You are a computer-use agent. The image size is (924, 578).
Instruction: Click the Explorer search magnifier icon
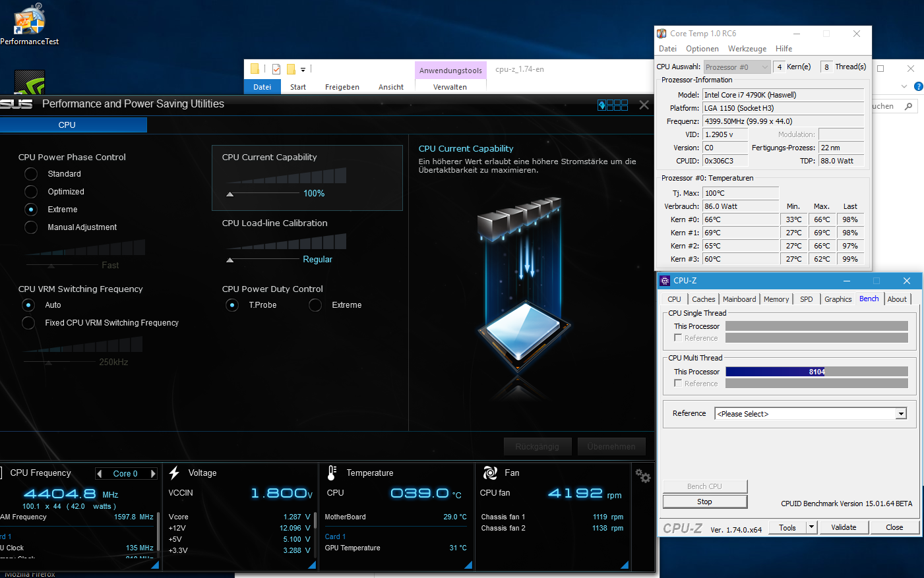click(x=908, y=106)
